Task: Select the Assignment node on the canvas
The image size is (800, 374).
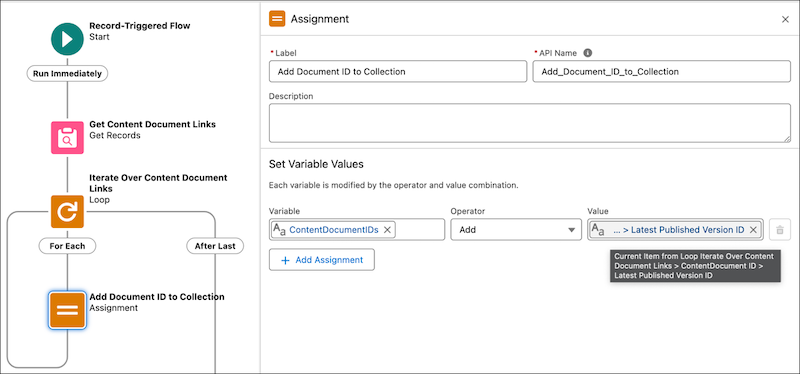Action: [67, 310]
